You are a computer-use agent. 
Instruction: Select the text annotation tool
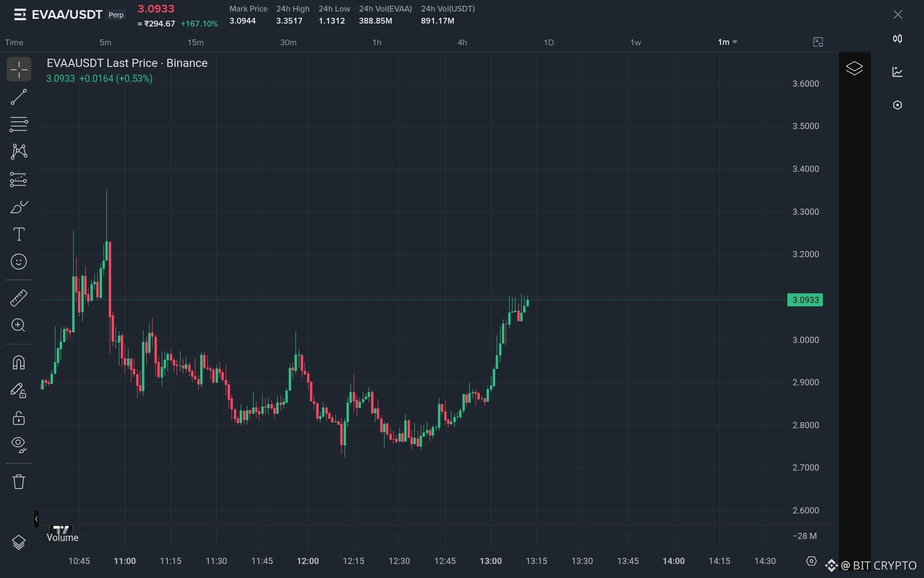tap(19, 234)
